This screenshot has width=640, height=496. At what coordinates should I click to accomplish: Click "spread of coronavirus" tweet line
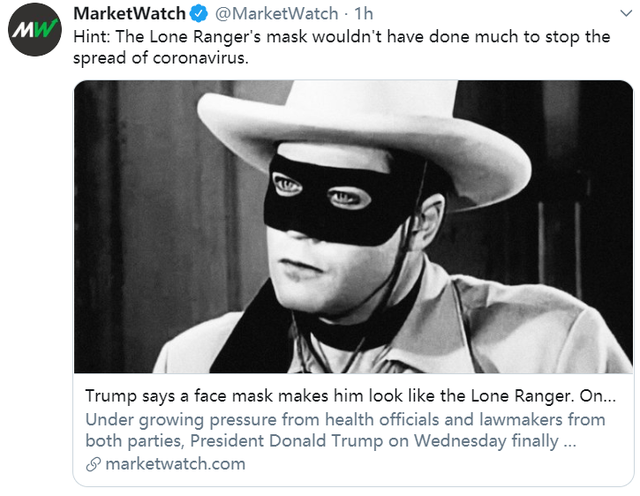pyautogui.click(x=161, y=58)
